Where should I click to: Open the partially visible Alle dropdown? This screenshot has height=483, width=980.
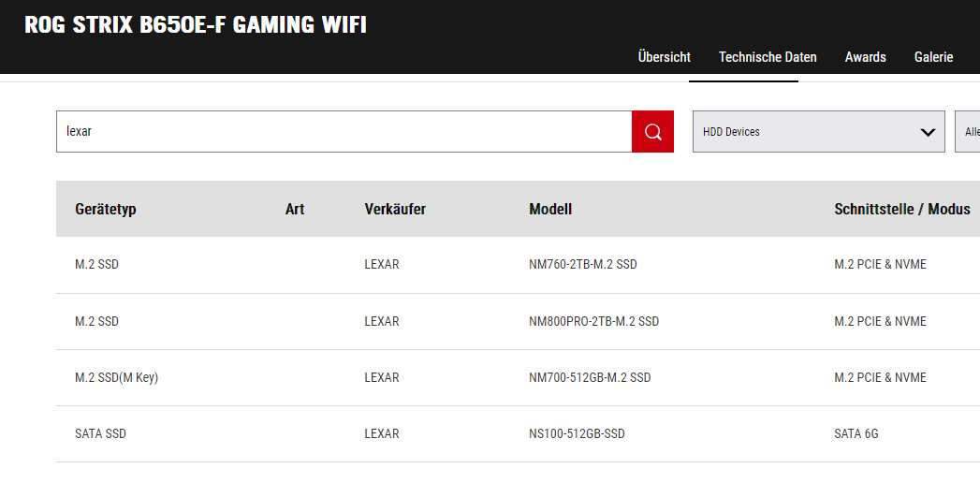point(968,131)
